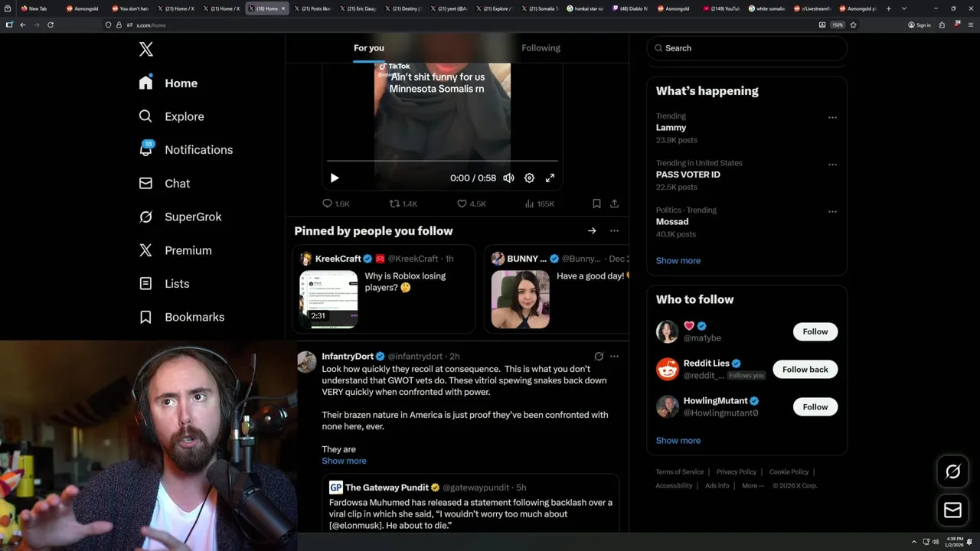This screenshot has width=980, height=551.
Task: Open options for the PASS VOTER ID trend
Action: click(832, 165)
